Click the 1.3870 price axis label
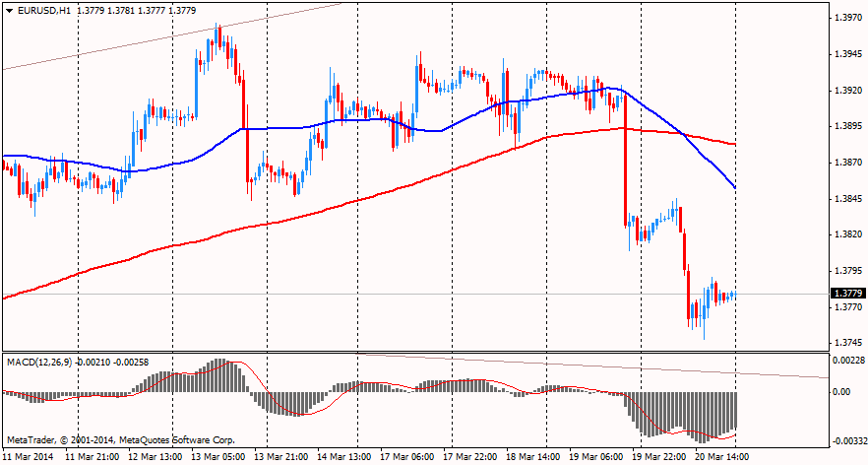The image size is (868, 465). click(847, 163)
